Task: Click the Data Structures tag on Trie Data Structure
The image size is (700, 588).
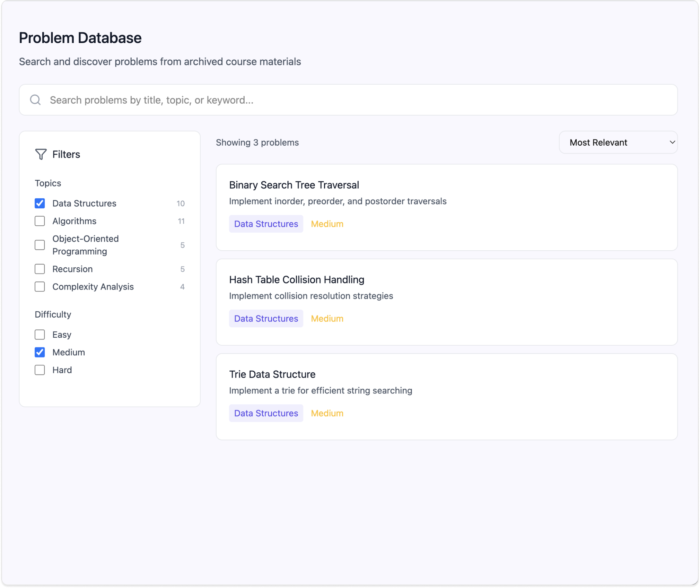Action: tap(266, 413)
